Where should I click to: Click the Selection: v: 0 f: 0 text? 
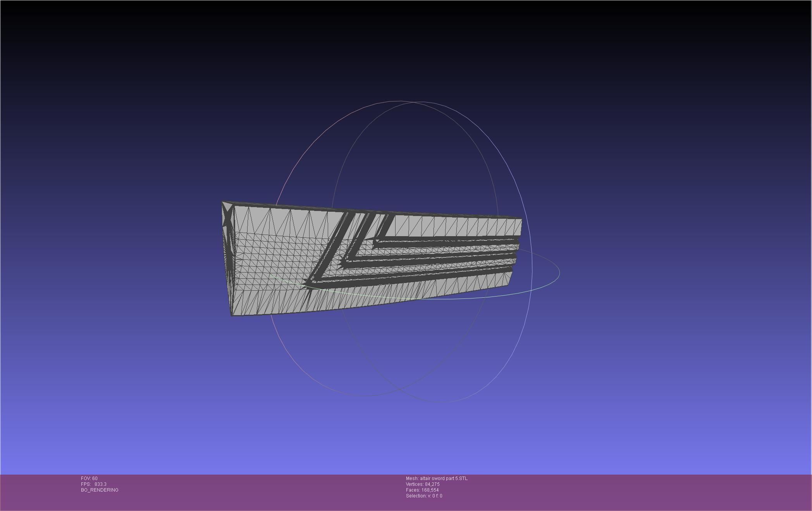[424, 496]
